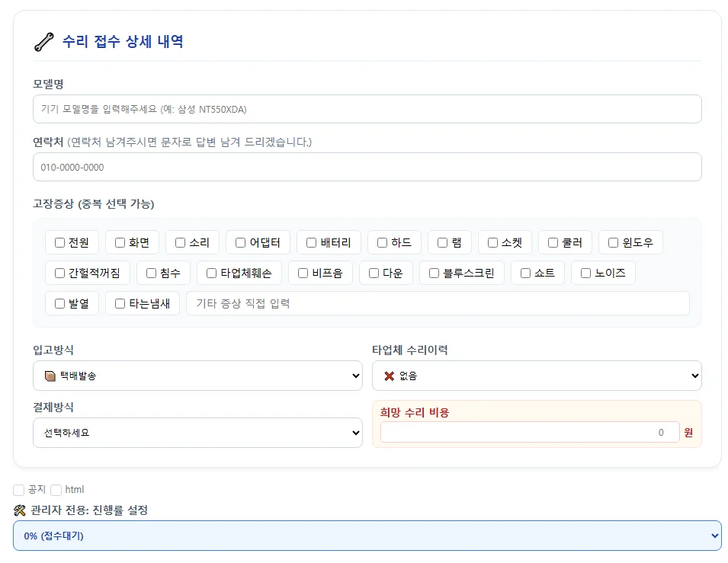
Task: Enable the 쿨러 checkbox
Action: [x=553, y=243]
